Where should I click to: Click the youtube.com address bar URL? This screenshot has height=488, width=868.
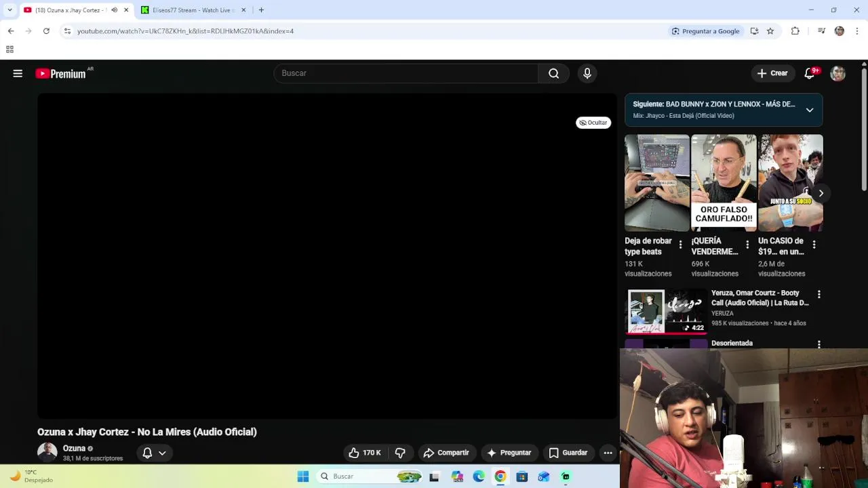[x=185, y=31]
